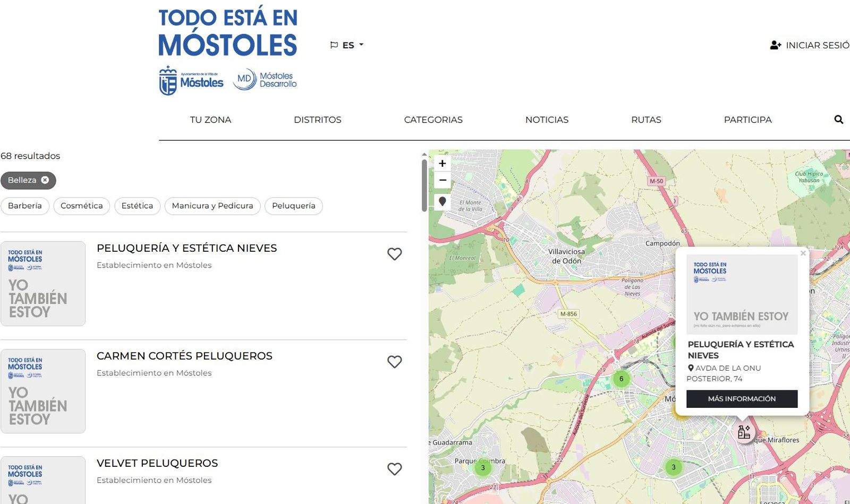Open PELUQUERÍA Y ESTÉTICA NIEVES listing title
Viewport: 850px width, 504px height.
coord(187,248)
